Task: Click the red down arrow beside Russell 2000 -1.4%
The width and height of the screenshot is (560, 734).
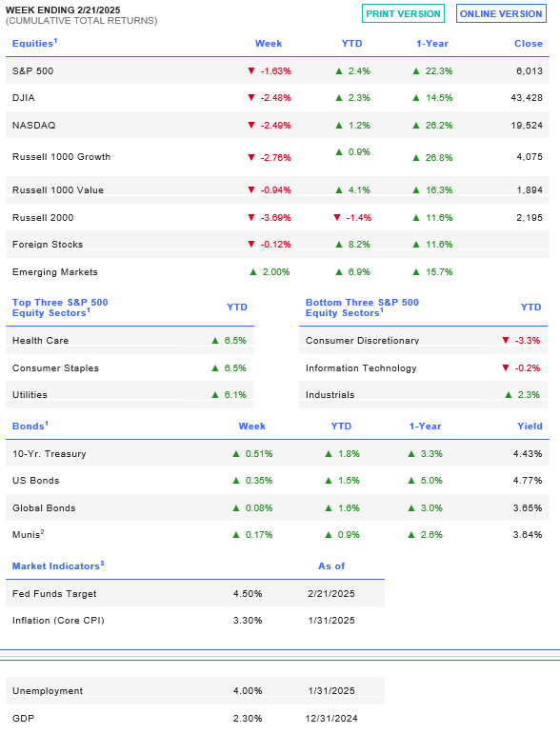Action: pos(337,217)
